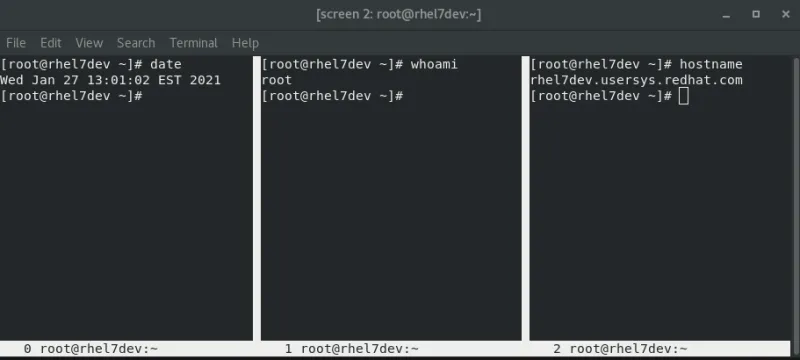Click the 'Wed Jan 27 13:01:02 EST 2021' output
The image size is (800, 360).
(x=110, y=80)
